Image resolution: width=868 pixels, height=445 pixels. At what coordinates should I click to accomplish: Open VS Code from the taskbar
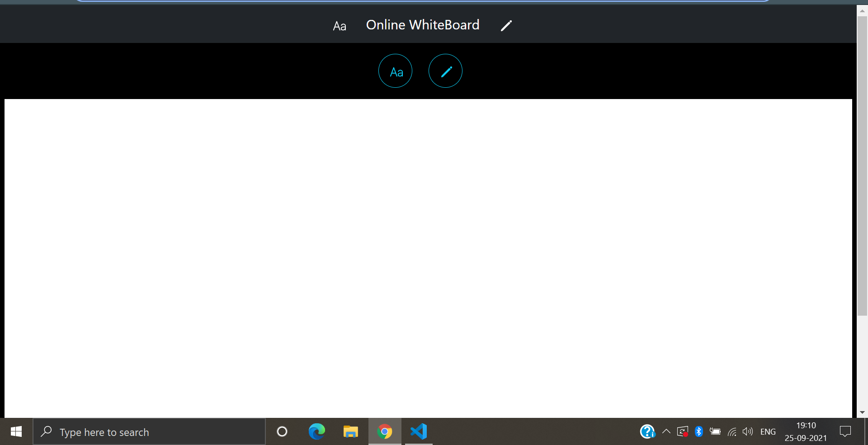(x=418, y=431)
